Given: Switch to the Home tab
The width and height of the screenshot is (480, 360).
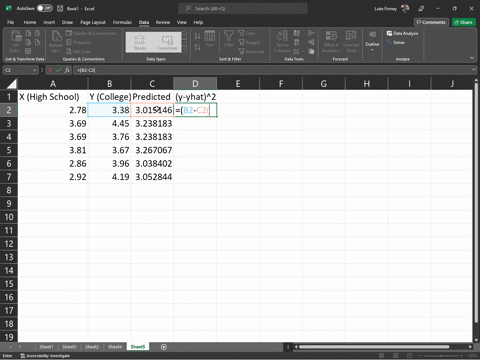Looking at the screenshot, I should [x=30, y=22].
